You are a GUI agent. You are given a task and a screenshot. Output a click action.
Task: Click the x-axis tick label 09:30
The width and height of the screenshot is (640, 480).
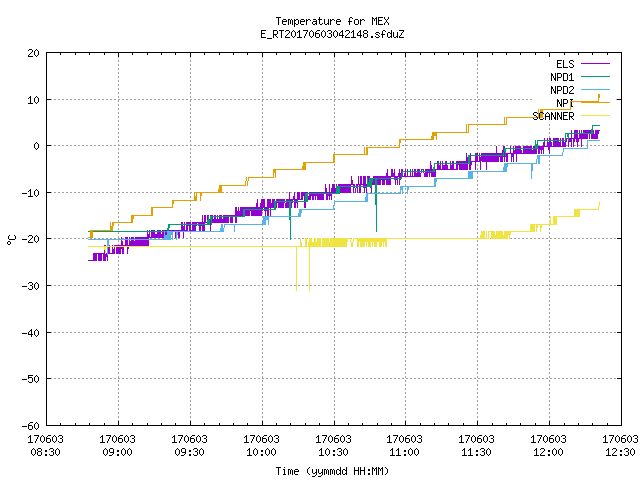point(189,452)
